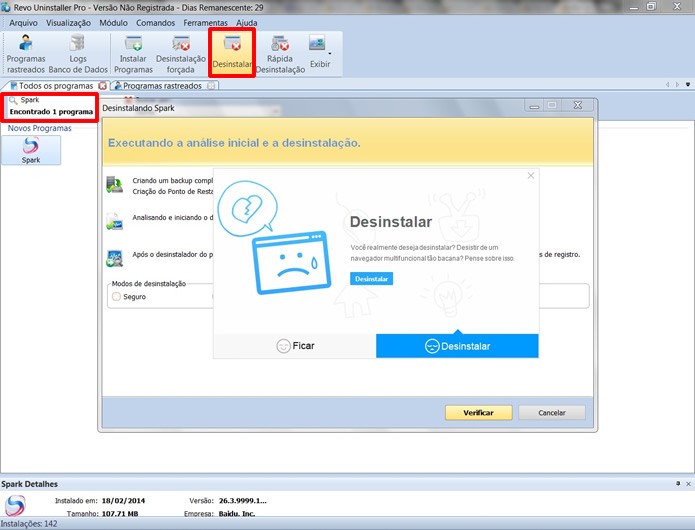Click the smiley face beside Ficar

click(x=283, y=346)
